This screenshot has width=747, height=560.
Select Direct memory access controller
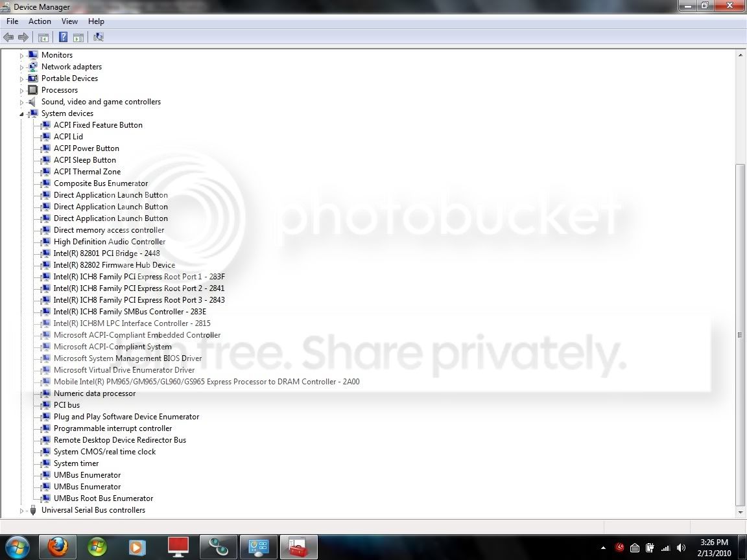pos(109,230)
